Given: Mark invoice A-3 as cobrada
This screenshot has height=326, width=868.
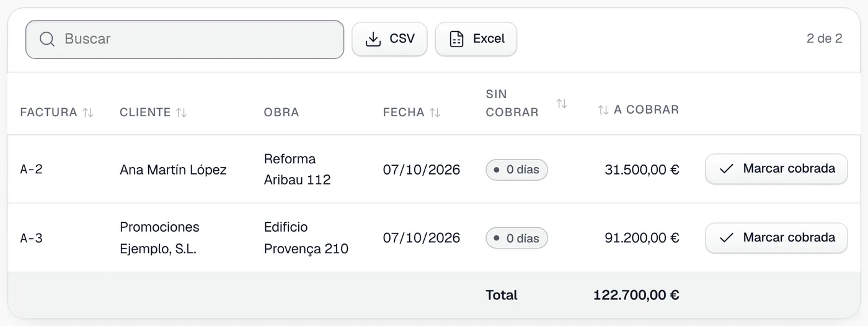Looking at the screenshot, I should (x=776, y=238).
